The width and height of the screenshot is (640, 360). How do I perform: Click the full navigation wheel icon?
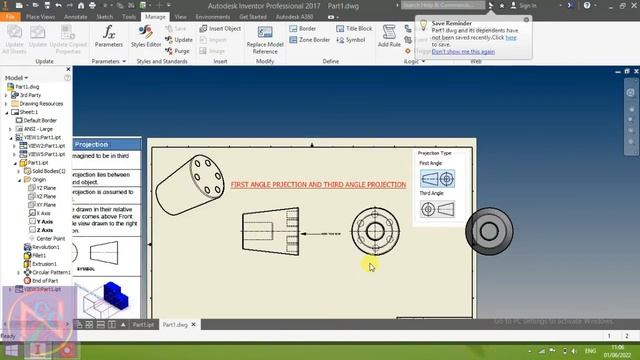coord(630,93)
